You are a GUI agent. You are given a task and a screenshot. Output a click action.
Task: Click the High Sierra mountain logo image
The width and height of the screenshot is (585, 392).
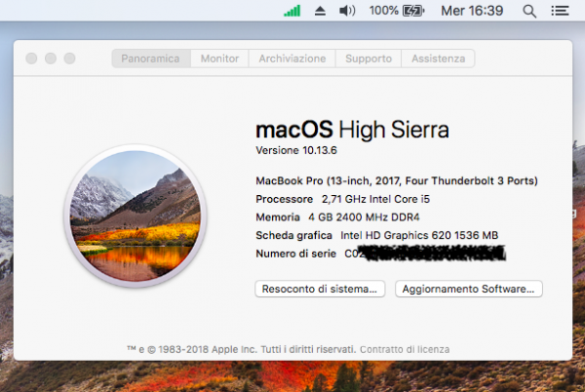pyautogui.click(x=136, y=216)
